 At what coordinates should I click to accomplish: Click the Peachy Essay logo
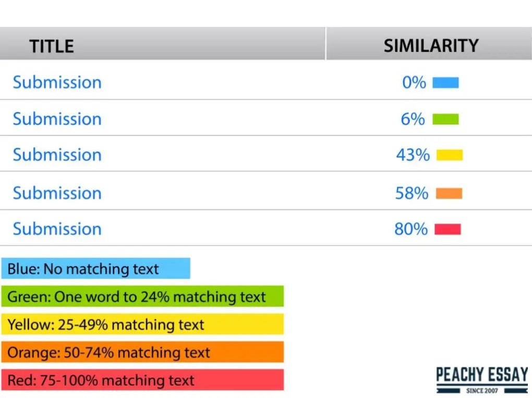click(481, 380)
